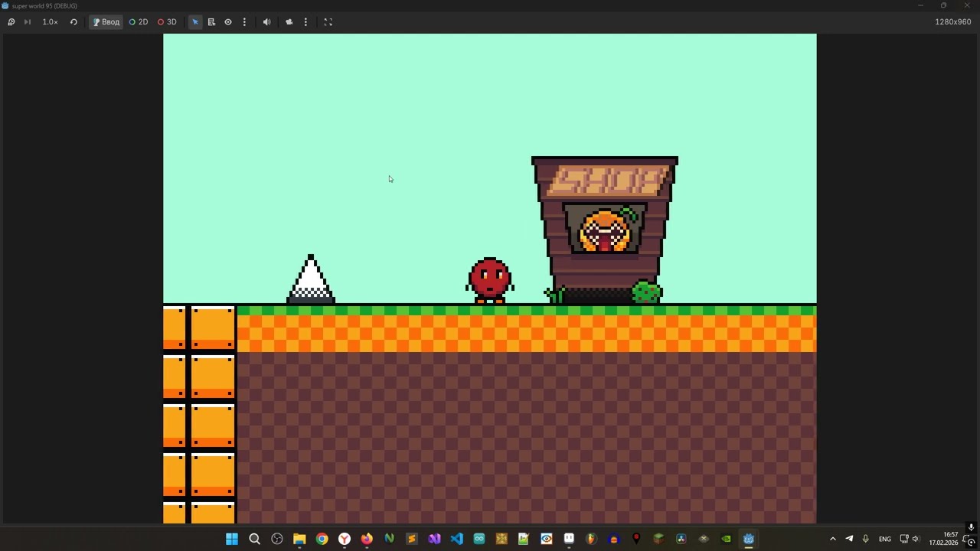This screenshot has height=551, width=980.
Task: Click the fullscreen expand icon in the toolbar
Action: tap(328, 22)
